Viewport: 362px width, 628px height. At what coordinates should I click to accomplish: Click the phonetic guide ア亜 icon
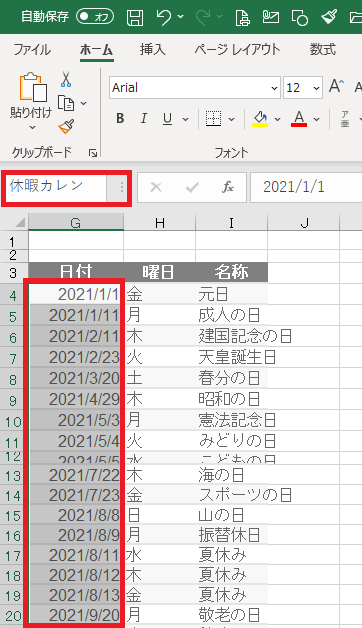pyautogui.click(x=345, y=119)
